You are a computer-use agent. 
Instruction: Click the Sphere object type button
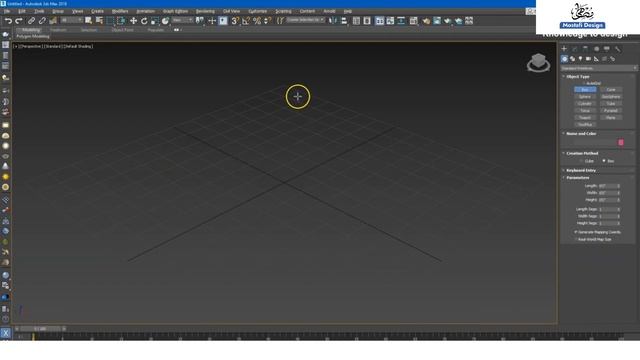(x=585, y=97)
